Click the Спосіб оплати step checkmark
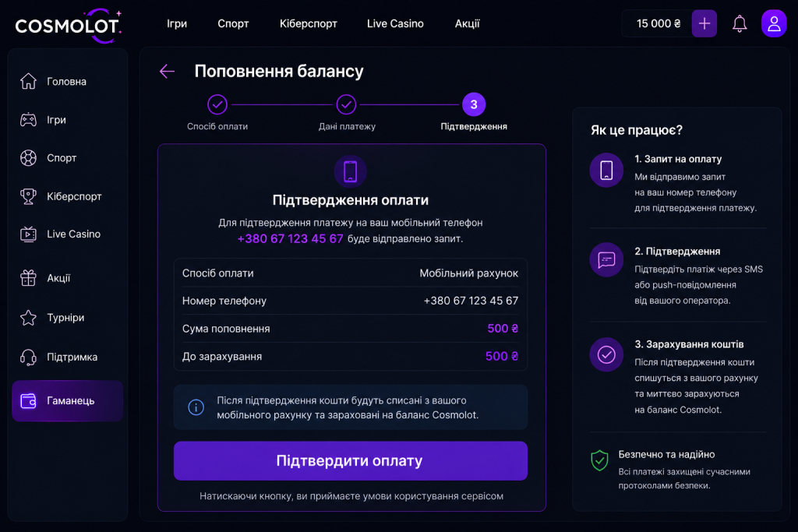 pyautogui.click(x=217, y=105)
